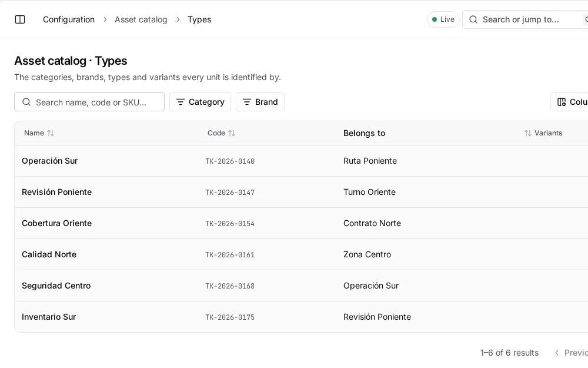Screen dimensions: 588x368
Task: Click the Belongs to column header
Action: 364,133
